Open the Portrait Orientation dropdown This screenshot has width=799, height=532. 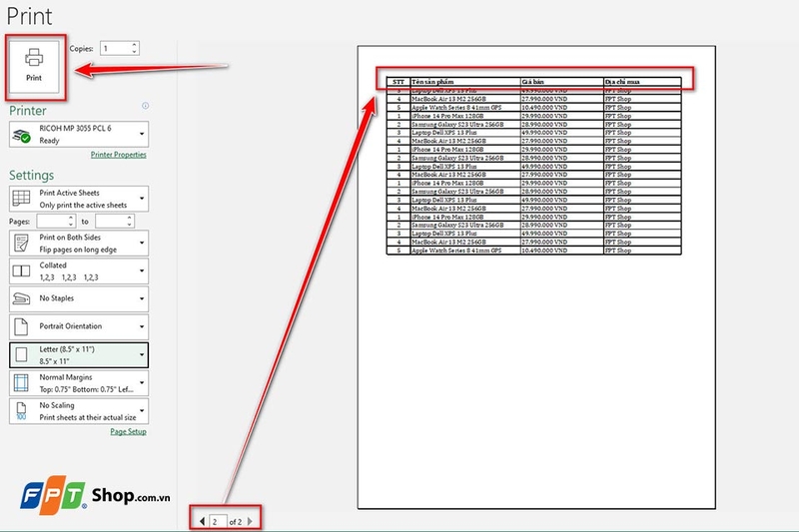79,326
